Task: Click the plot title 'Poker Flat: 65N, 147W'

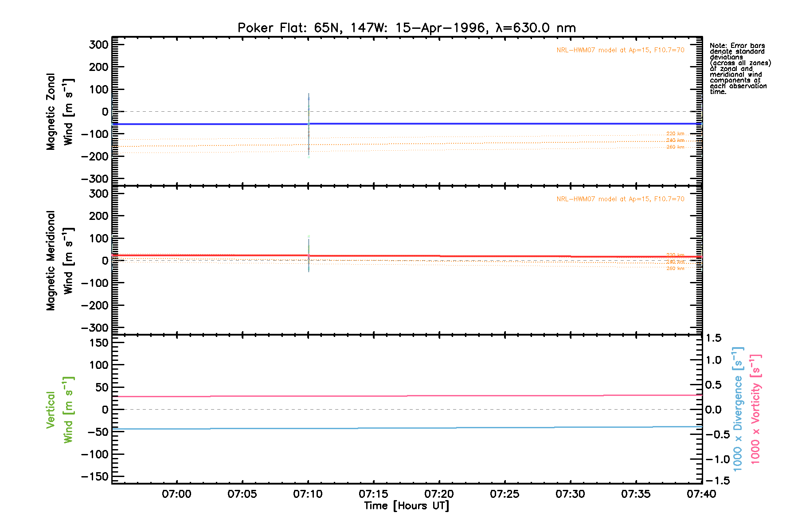Action: point(407,28)
